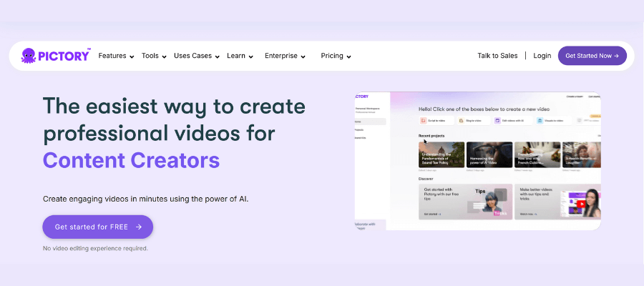Click arrow icon in Get started for FREE
644x286 pixels.
[x=139, y=227]
